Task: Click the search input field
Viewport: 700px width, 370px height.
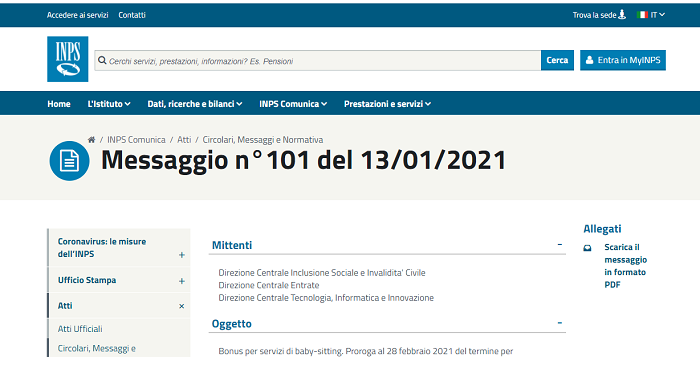Action: (317, 60)
